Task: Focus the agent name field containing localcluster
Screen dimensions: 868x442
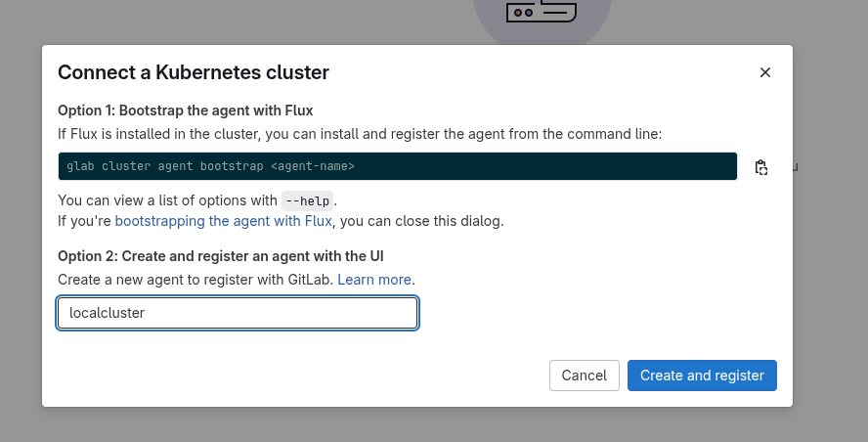Action: pos(238,313)
